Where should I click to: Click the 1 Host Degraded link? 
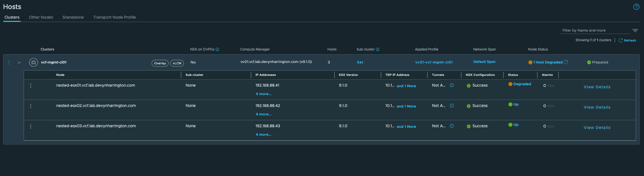pos(548,62)
